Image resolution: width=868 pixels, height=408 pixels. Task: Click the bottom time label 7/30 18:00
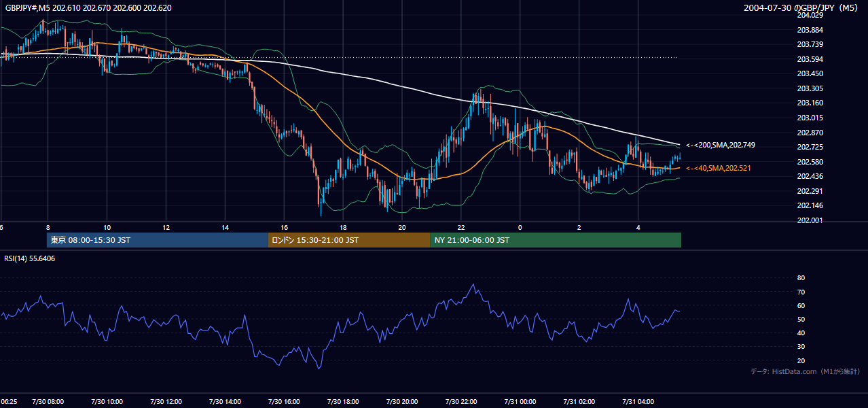tap(343, 402)
